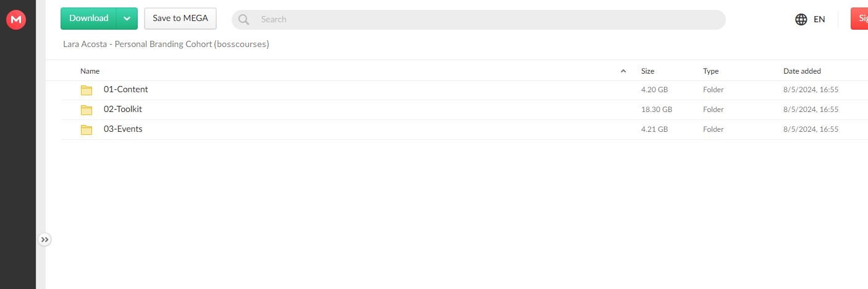This screenshot has width=868, height=289.
Task: Click the 02-Toolkit folder icon
Action: point(86,110)
